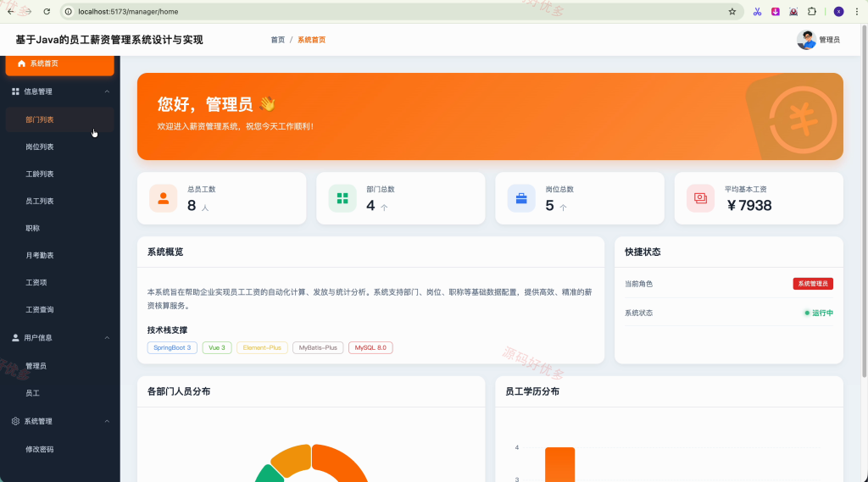Click the grid icon beside 信息管理

tap(15, 91)
